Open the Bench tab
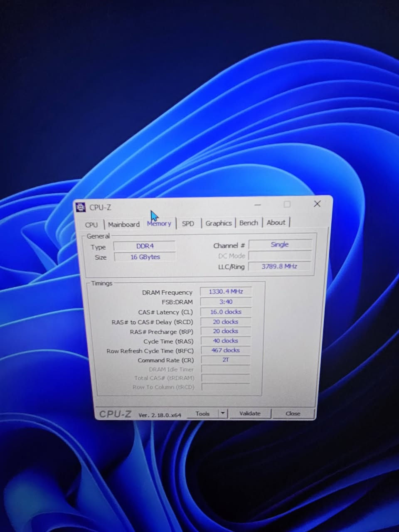 coord(249,223)
